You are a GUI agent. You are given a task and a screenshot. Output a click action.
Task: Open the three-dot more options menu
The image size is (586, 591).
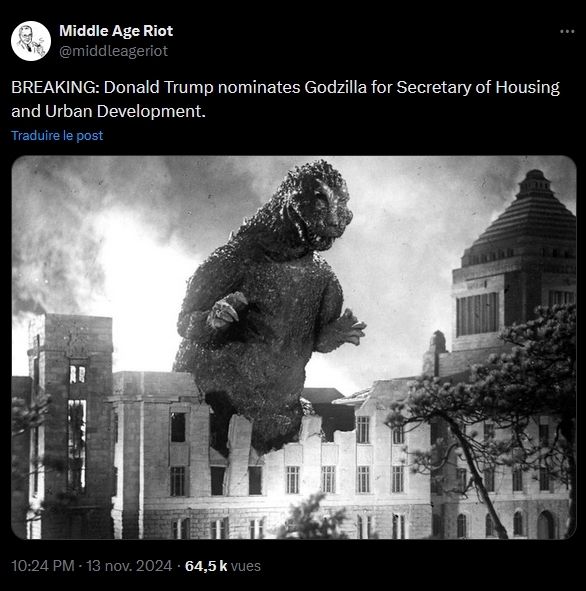click(x=567, y=32)
